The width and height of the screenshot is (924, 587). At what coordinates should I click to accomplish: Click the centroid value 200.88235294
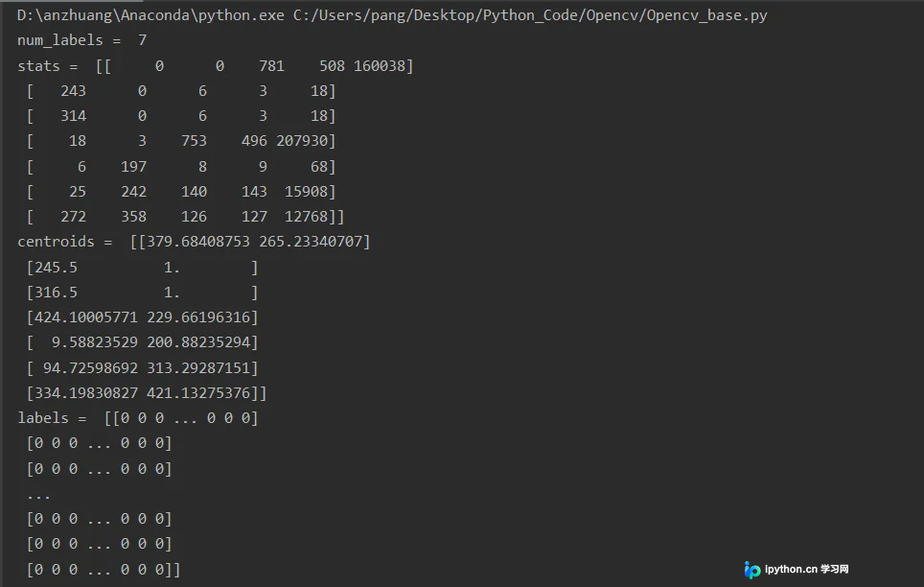[x=198, y=342]
